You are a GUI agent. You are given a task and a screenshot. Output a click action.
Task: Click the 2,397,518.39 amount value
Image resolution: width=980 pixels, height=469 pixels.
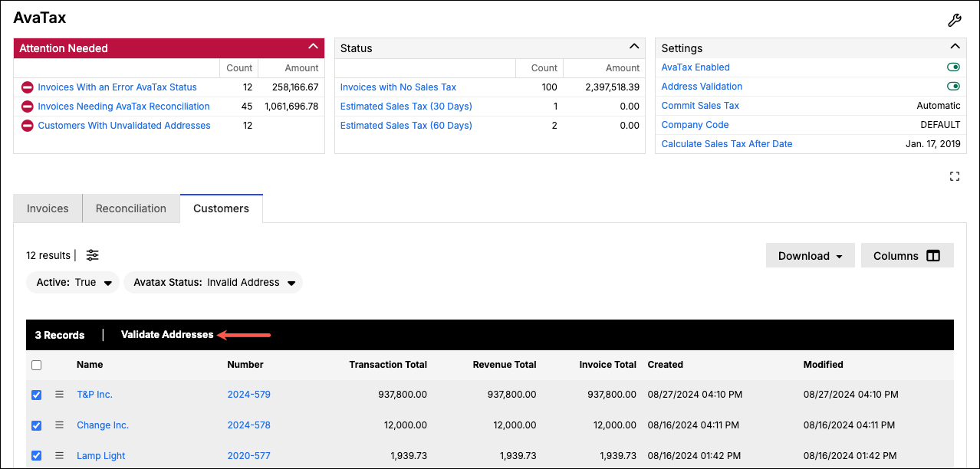[x=612, y=87]
